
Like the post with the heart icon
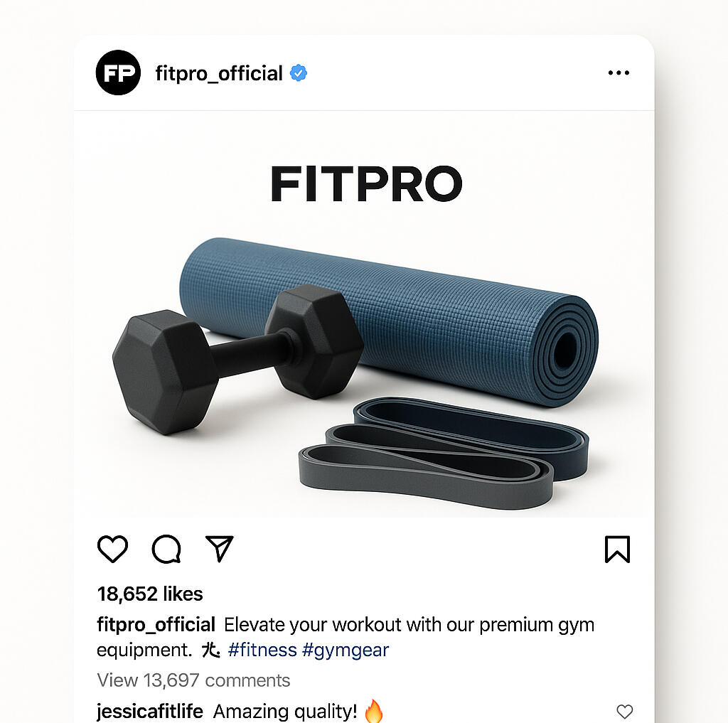click(112, 549)
